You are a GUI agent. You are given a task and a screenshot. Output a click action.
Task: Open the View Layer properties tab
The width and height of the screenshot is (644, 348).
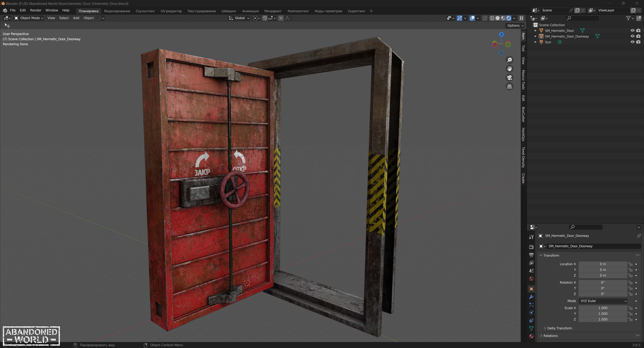(x=531, y=263)
